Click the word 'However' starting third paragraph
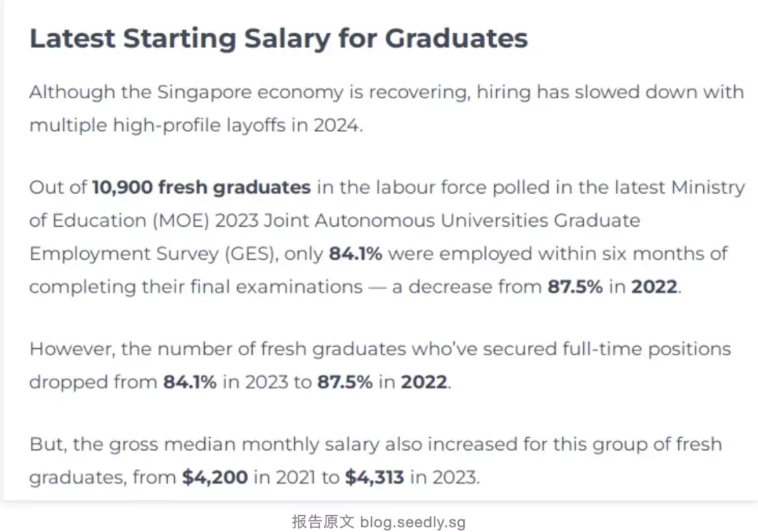758x532 pixels. click(71, 350)
